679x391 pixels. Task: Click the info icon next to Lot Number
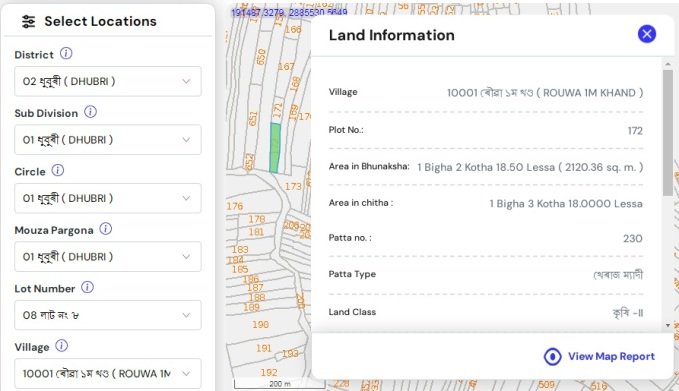click(87, 287)
